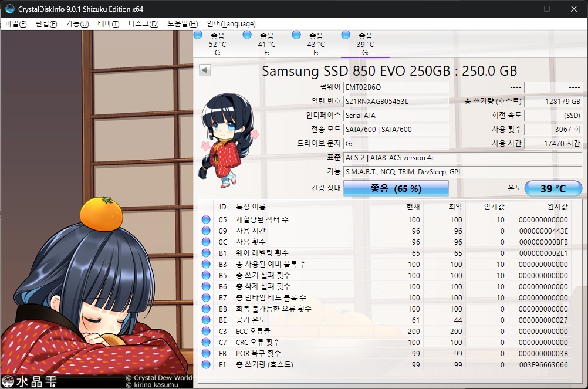Select the G: drive tab at 39 °C

coord(365,44)
